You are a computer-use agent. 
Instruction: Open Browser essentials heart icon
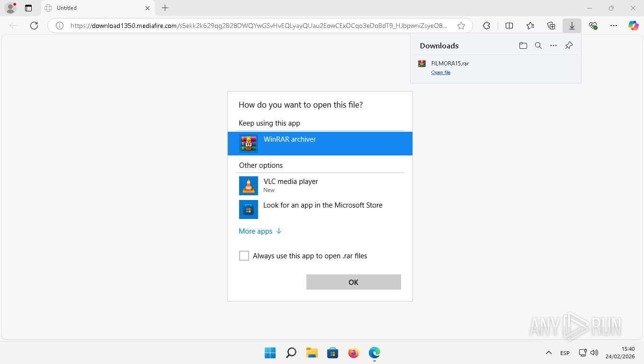coord(593,26)
